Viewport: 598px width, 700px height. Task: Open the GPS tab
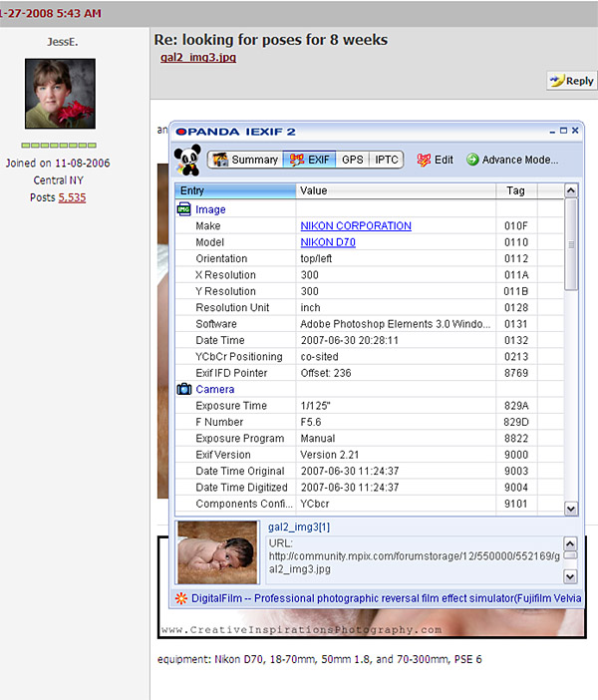(x=352, y=160)
